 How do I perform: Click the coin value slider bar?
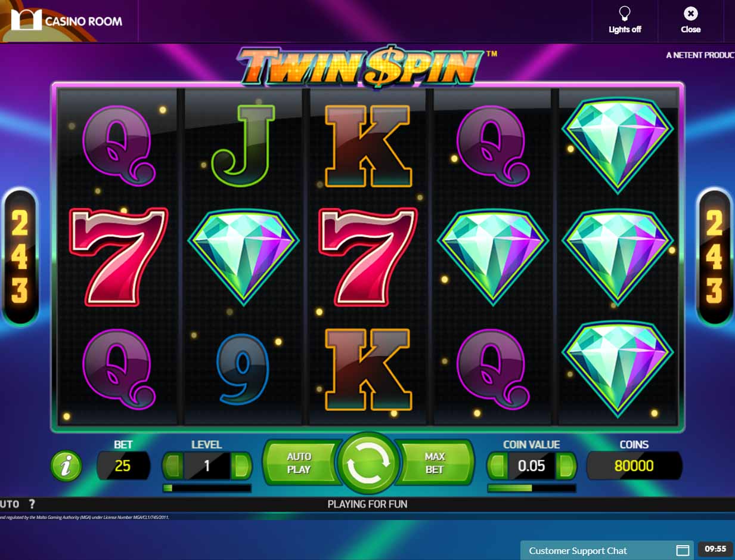(x=532, y=488)
